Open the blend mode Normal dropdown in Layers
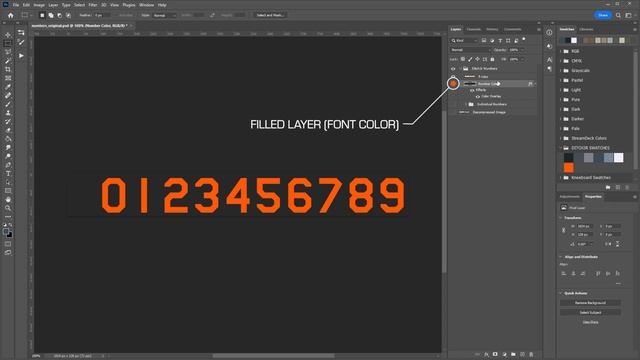640x360 pixels. (x=470, y=50)
